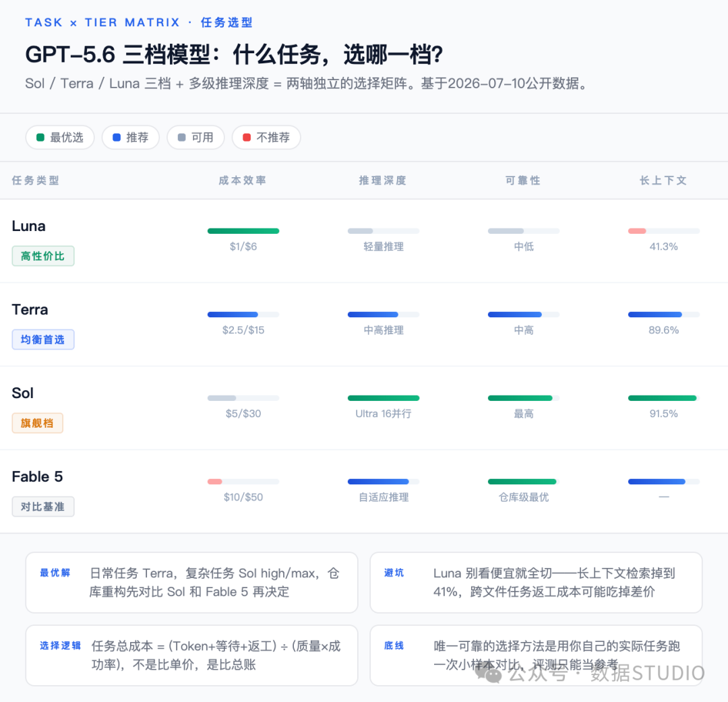
Task: Click the $10/$50 price value
Action: pos(243,497)
